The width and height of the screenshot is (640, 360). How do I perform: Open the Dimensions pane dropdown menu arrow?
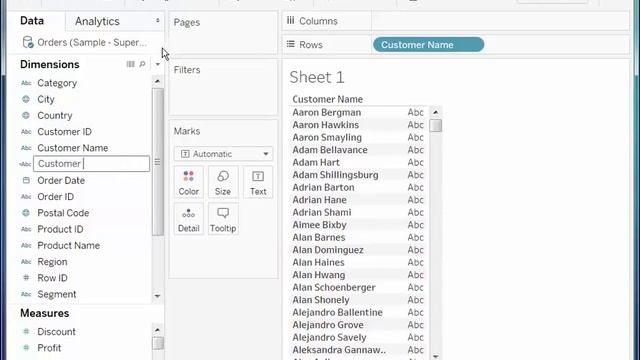158,64
